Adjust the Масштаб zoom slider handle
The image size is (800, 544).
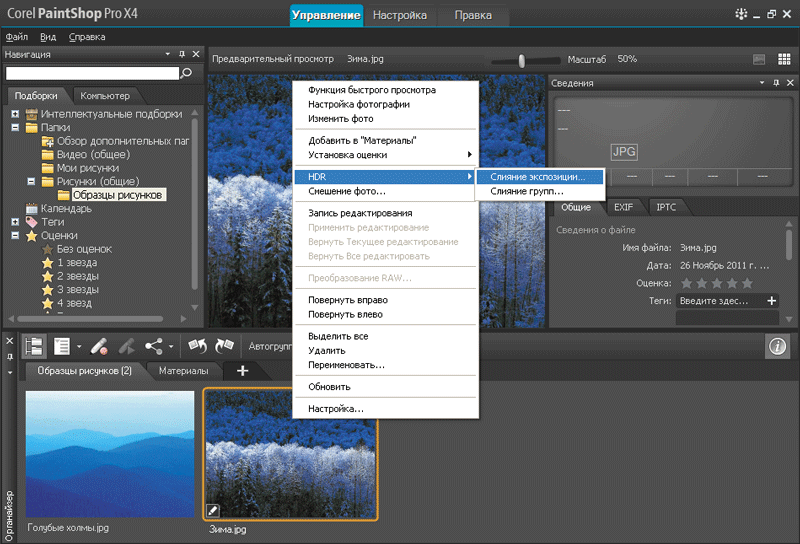point(522,60)
